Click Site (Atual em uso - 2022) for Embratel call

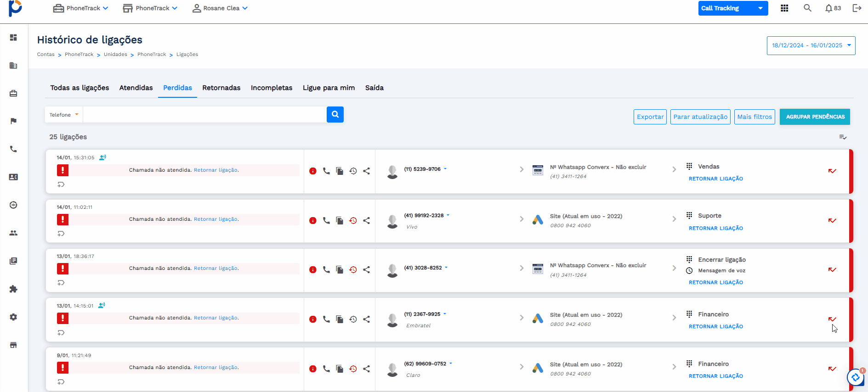pyautogui.click(x=586, y=315)
